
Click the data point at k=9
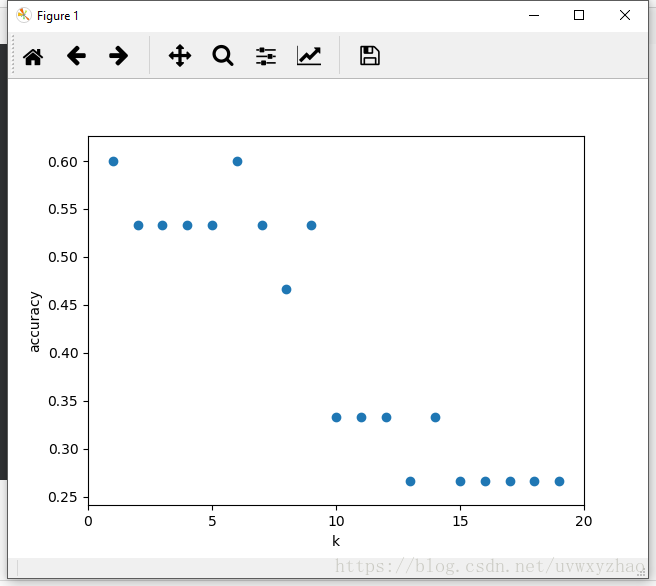pos(311,225)
